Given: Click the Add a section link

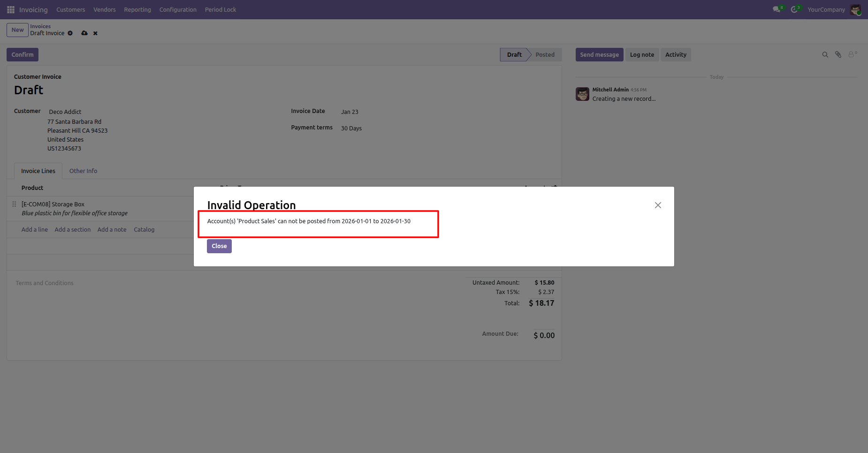Looking at the screenshot, I should 73,230.
